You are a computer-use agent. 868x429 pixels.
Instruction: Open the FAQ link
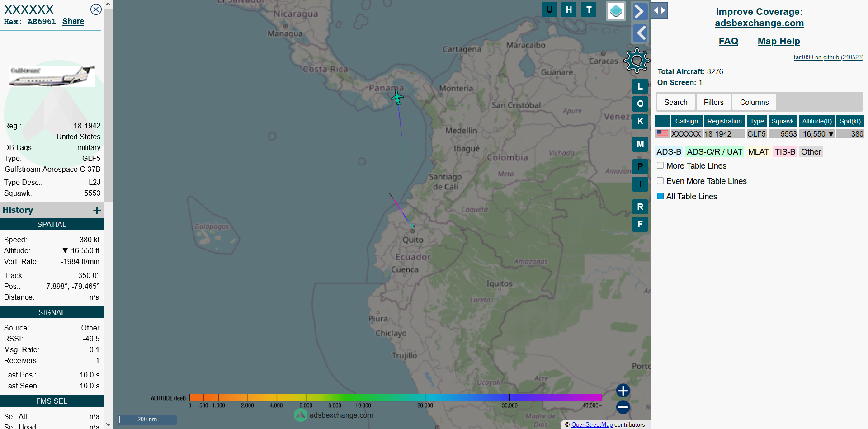pos(728,41)
